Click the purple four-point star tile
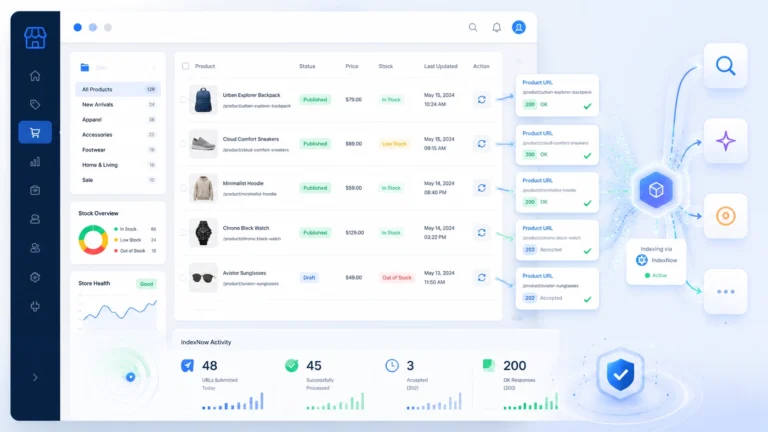Image resolution: width=768 pixels, height=432 pixels. click(725, 141)
